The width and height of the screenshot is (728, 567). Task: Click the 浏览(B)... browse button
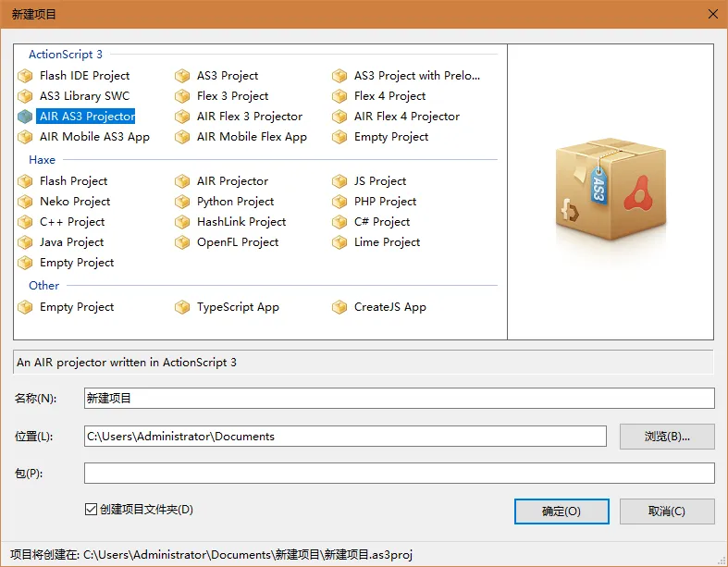[x=667, y=437]
